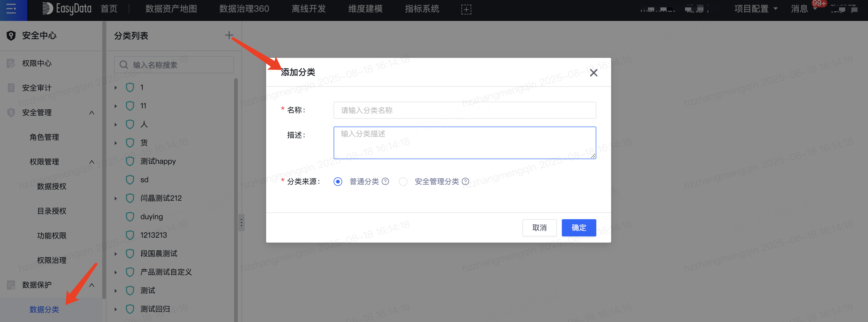Click the dashed square plus icon in top navigation

pos(466,10)
